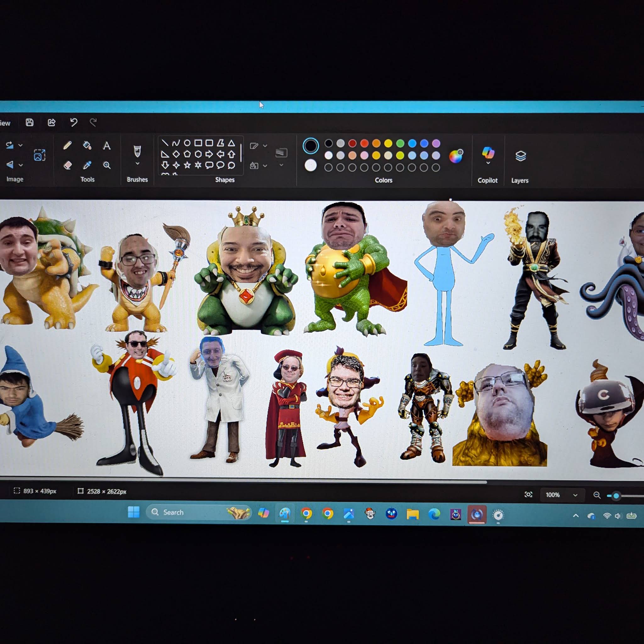Select the Text tool

(107, 146)
